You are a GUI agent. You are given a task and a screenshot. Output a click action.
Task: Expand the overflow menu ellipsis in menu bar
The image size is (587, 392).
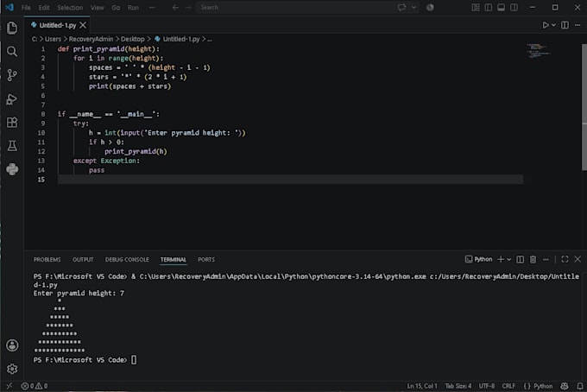152,8
